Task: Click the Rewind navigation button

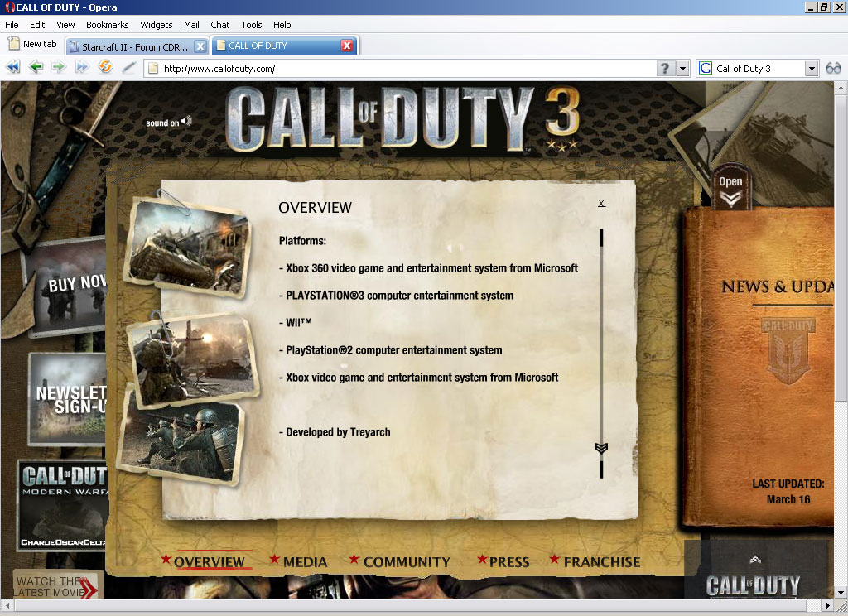Action: 13,68
